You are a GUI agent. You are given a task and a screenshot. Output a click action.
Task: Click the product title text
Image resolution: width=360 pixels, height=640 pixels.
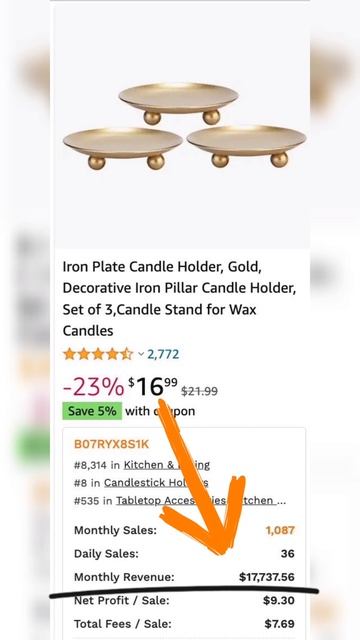(x=180, y=298)
